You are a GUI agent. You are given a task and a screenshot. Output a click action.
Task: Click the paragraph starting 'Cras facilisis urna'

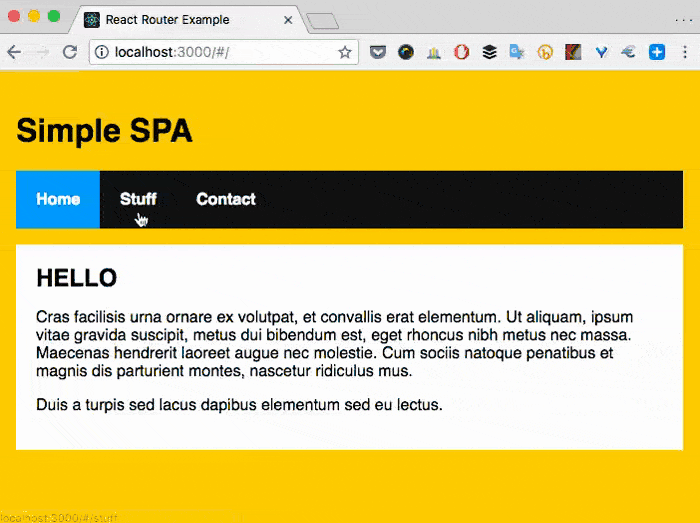[334, 344]
